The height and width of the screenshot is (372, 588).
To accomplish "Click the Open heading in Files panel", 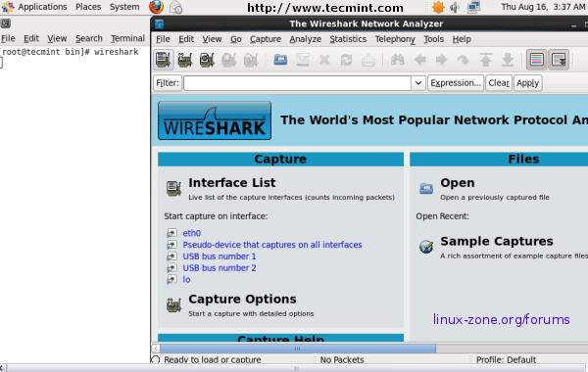I will pos(457,183).
